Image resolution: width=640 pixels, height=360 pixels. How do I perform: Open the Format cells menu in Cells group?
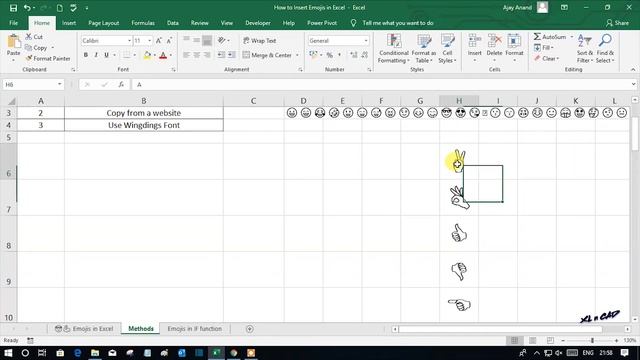514,48
